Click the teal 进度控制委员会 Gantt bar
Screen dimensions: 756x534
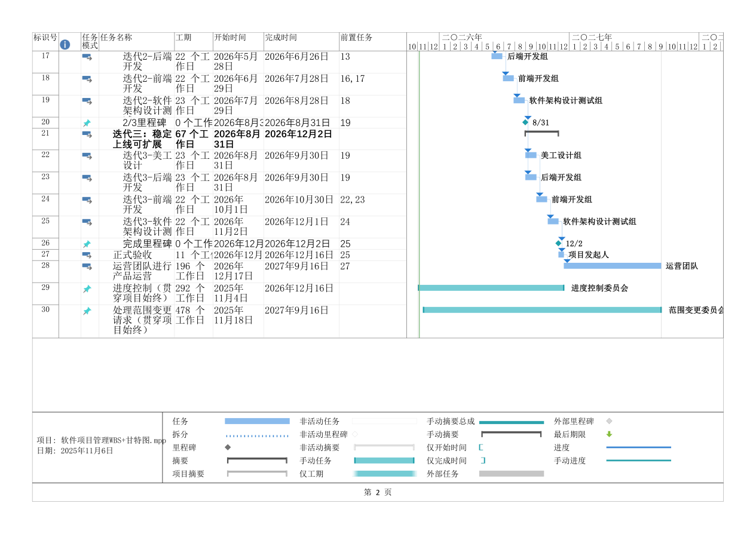(x=491, y=288)
